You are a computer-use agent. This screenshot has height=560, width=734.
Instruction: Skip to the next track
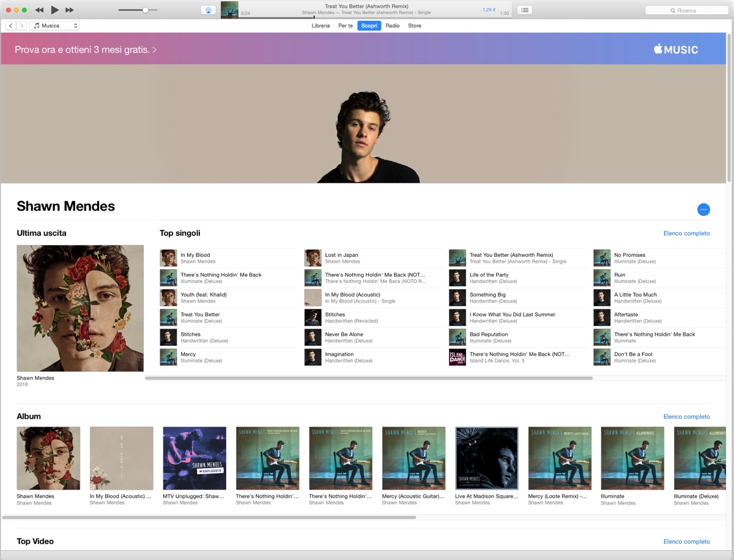(x=69, y=10)
